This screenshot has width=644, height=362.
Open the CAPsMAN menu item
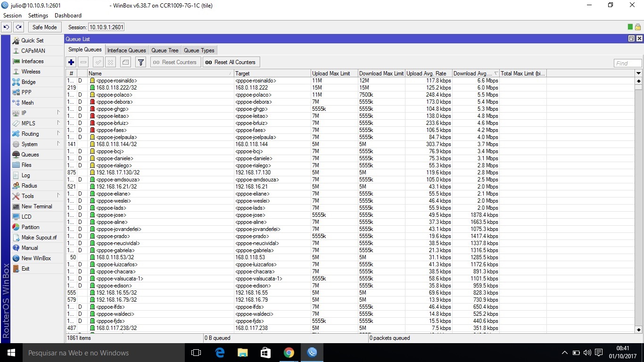pos(33,51)
